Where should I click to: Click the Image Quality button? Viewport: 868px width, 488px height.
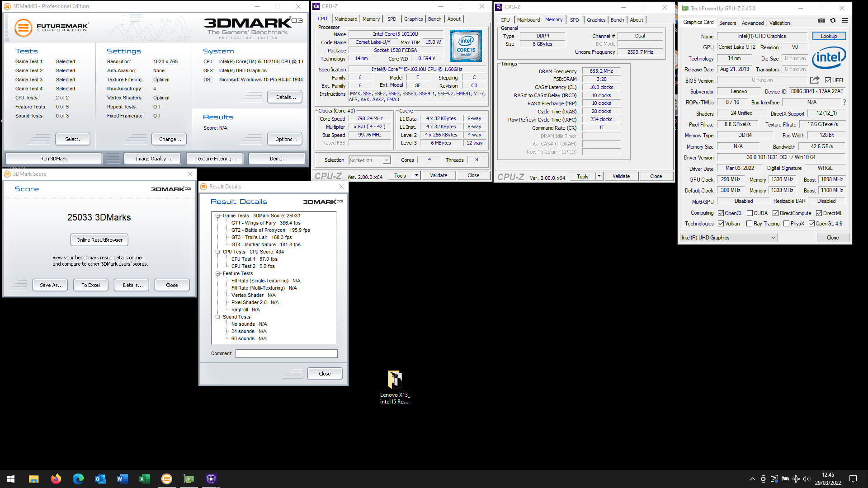(x=153, y=159)
